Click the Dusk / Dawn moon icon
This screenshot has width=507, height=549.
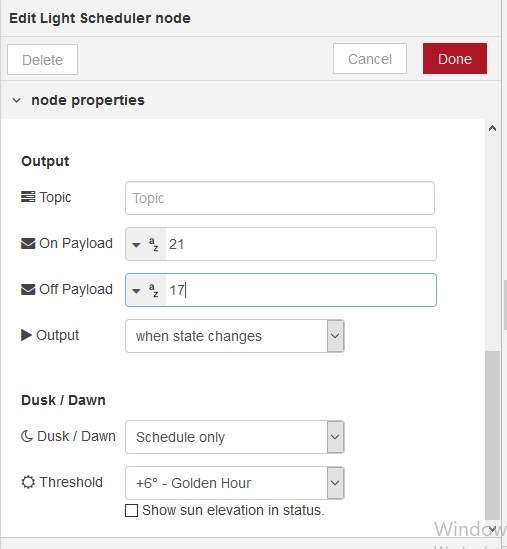coord(27,436)
